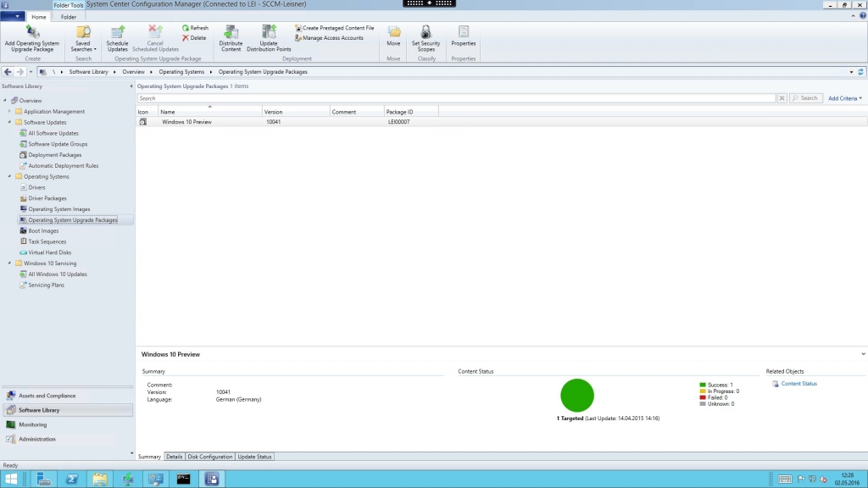Click Manage Access Accounts
868x488 pixels.
329,37
